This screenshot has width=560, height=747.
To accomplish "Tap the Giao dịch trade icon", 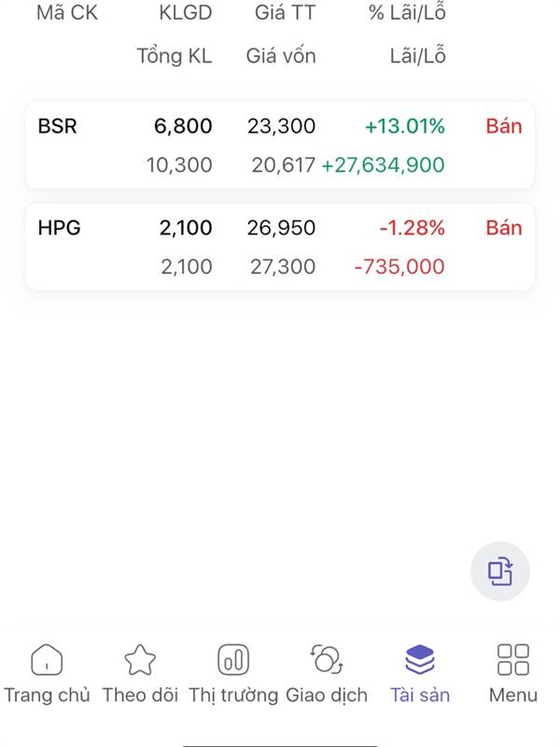I will pyautogui.click(x=327, y=660).
